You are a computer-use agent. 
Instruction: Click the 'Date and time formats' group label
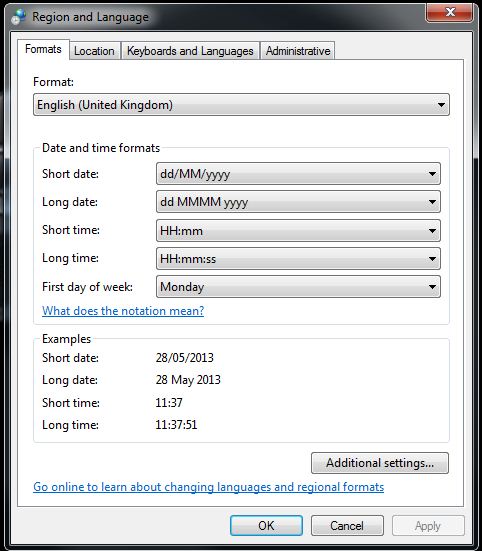click(x=101, y=148)
